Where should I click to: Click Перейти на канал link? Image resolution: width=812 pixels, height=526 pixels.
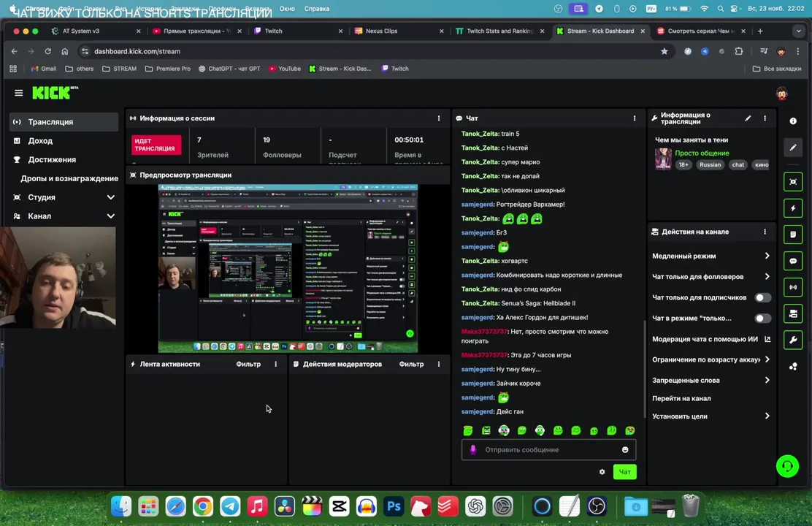[681, 398]
